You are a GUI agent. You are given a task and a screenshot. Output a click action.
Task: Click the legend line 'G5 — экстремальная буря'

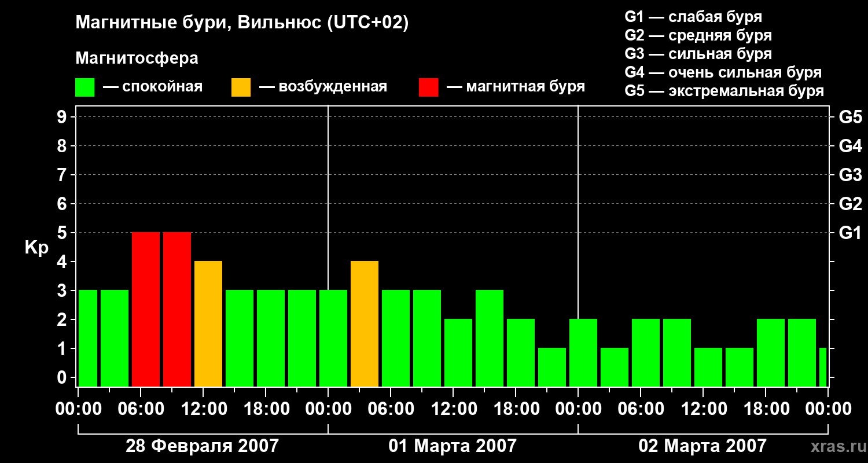coord(724,91)
